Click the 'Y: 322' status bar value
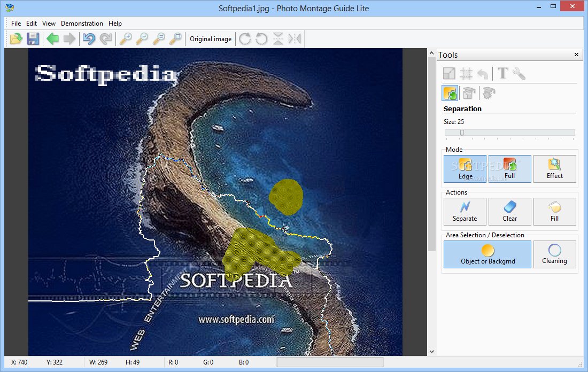The width and height of the screenshot is (588, 372). point(55,362)
